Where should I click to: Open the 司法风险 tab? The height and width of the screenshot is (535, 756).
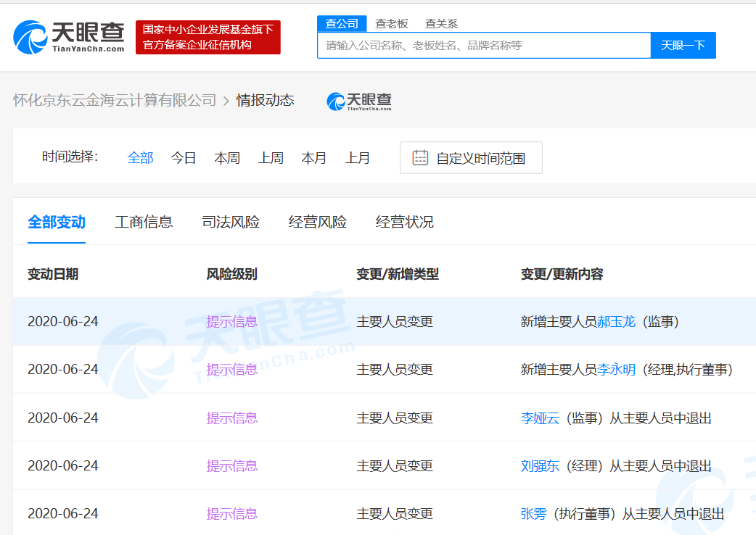click(x=231, y=222)
